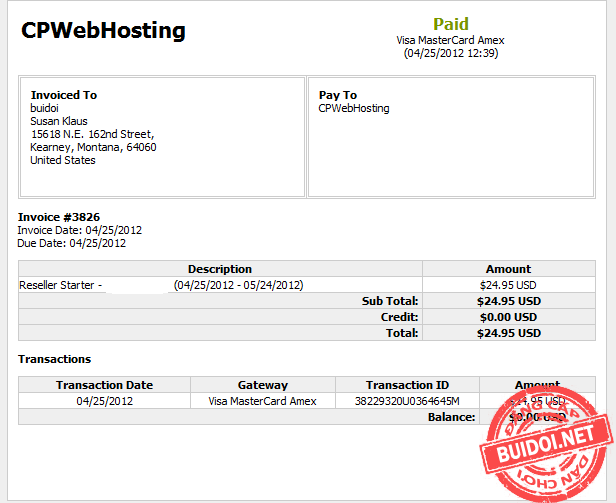Click the Invoice #3826 heading

pos(59,217)
